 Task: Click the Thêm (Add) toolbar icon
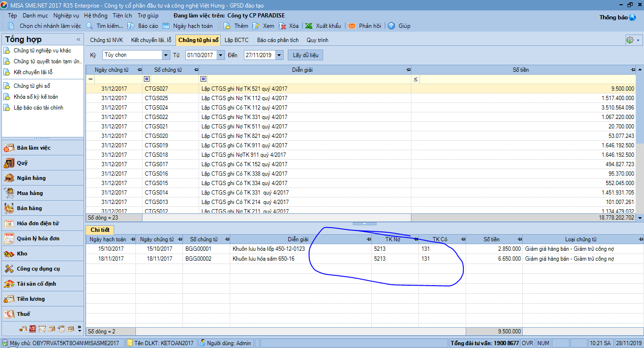pyautogui.click(x=227, y=26)
